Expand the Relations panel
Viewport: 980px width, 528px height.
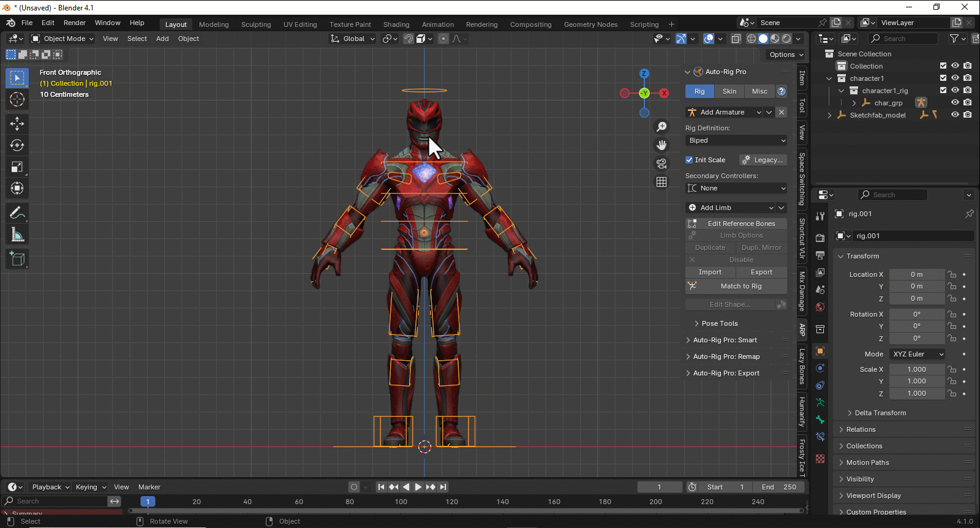861,429
